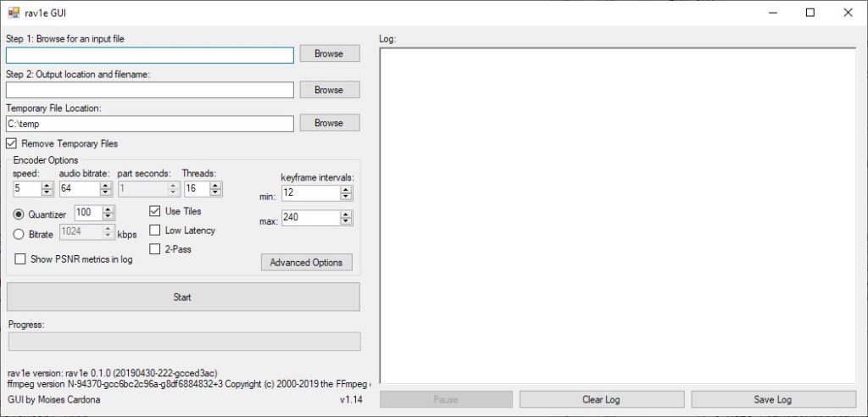Click the max keyframe interval field showing 240
Screen dimensions: 868x417
coord(311,218)
